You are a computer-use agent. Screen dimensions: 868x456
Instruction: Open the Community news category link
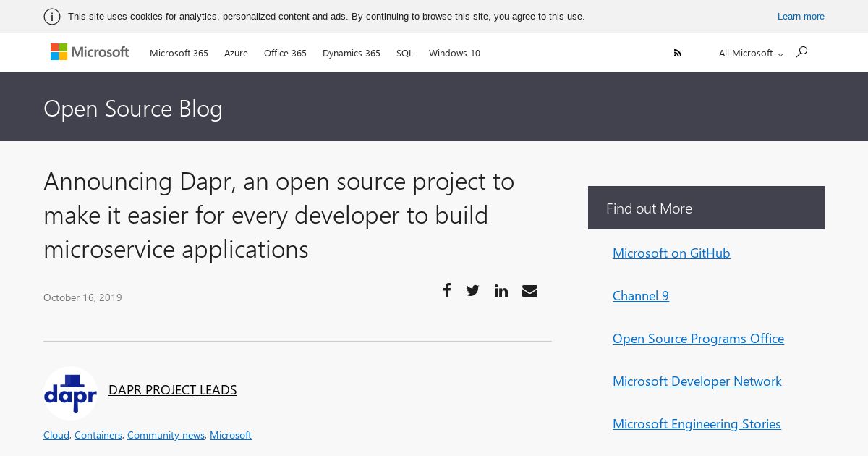166,435
